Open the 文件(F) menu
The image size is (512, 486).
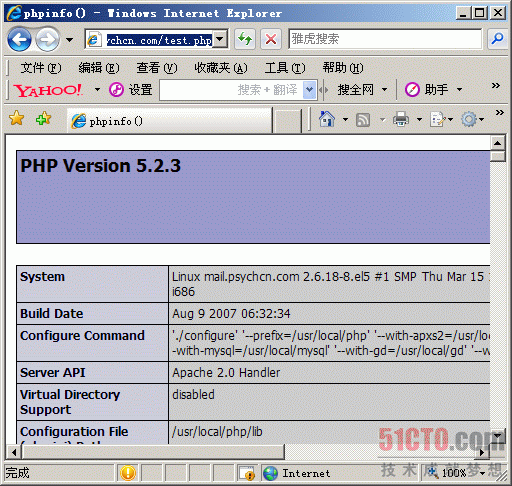41,68
